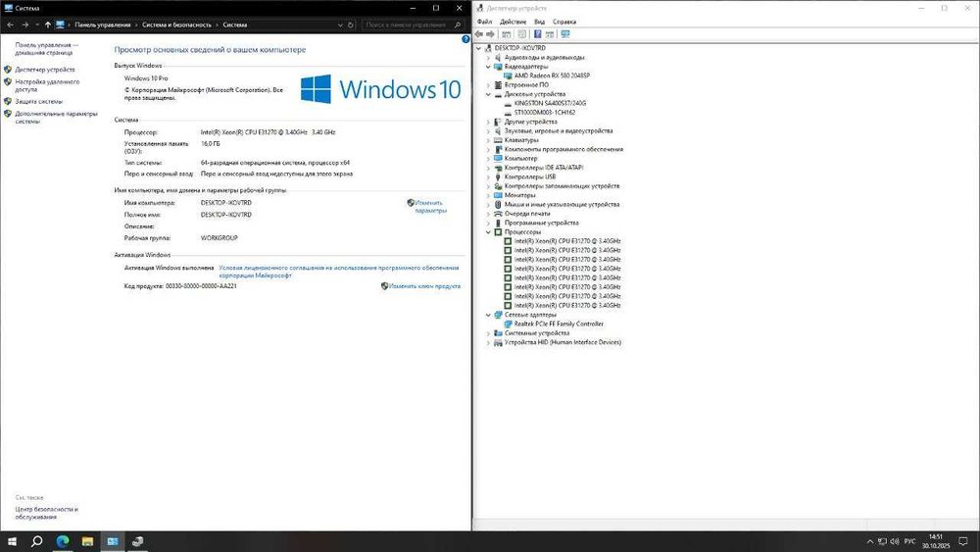980x552 pixels.
Task: Open Диспетчер устройств link in left pane
Action: point(45,70)
